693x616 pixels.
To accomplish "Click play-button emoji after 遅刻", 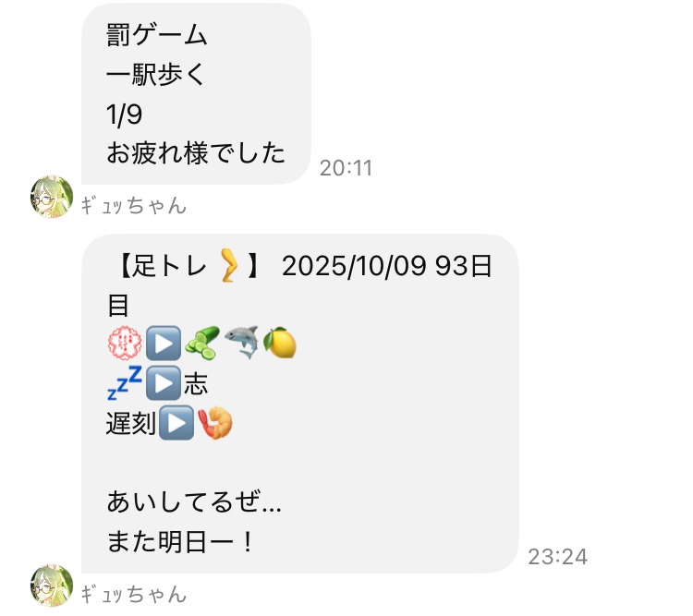I will tap(176, 422).
